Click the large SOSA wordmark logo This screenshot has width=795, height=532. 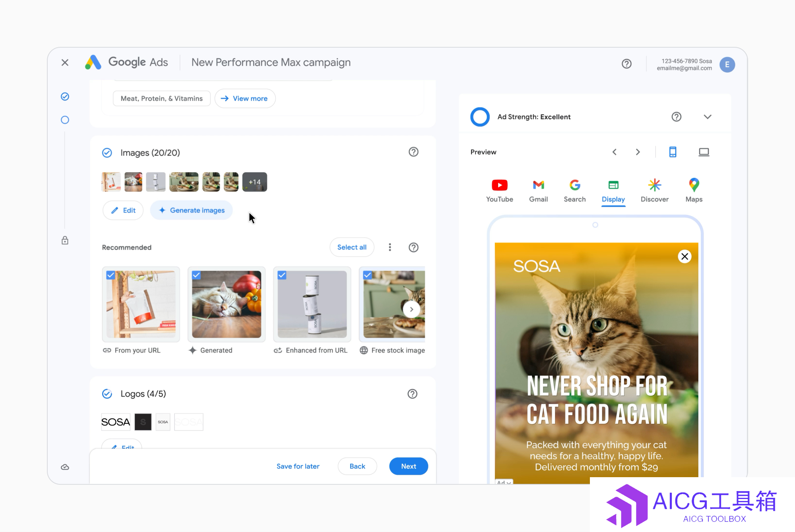116,422
